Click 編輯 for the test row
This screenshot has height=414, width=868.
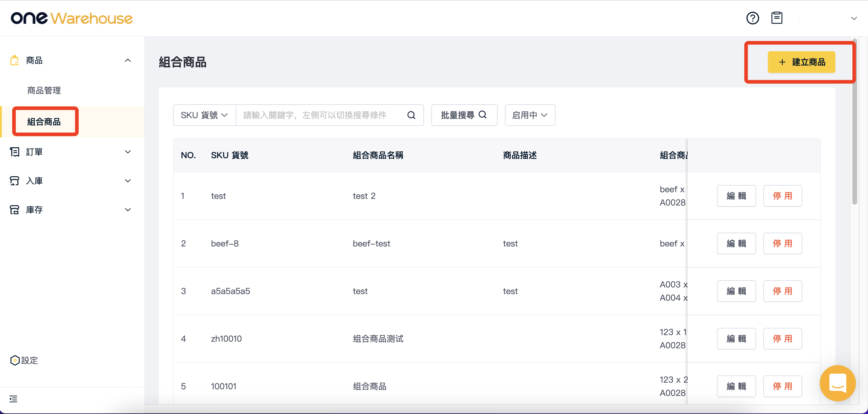pos(736,196)
